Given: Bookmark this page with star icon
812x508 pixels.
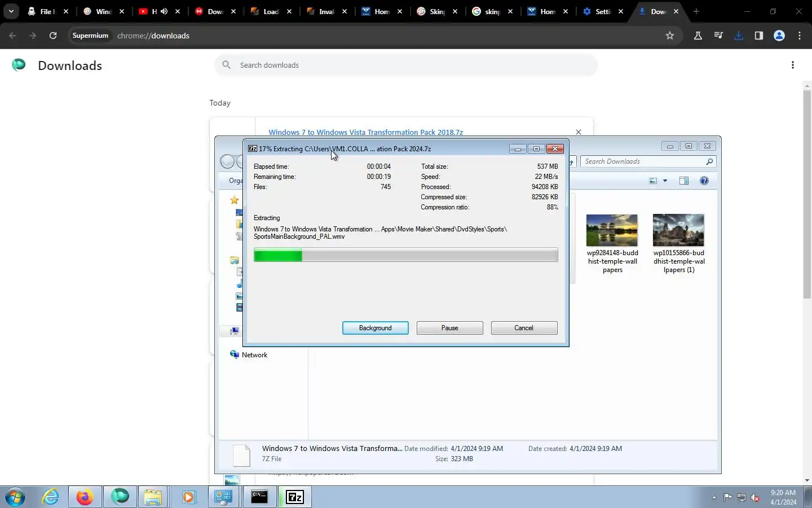Looking at the screenshot, I should 670,36.
